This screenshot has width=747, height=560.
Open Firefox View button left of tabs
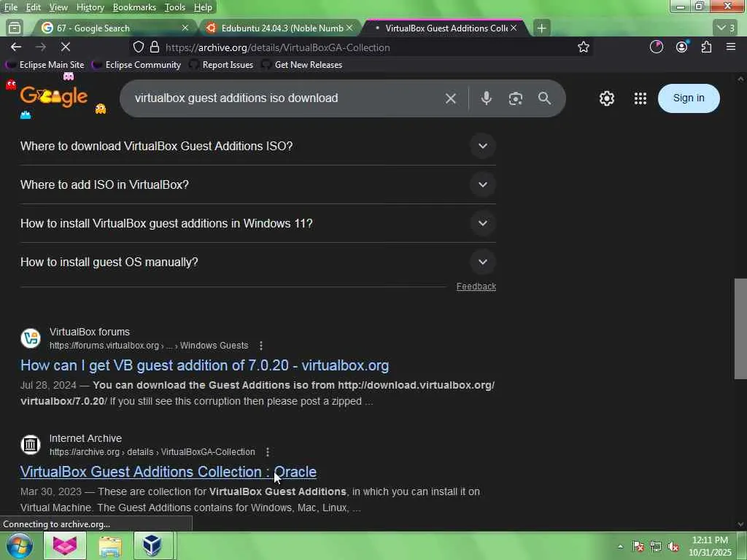15,28
